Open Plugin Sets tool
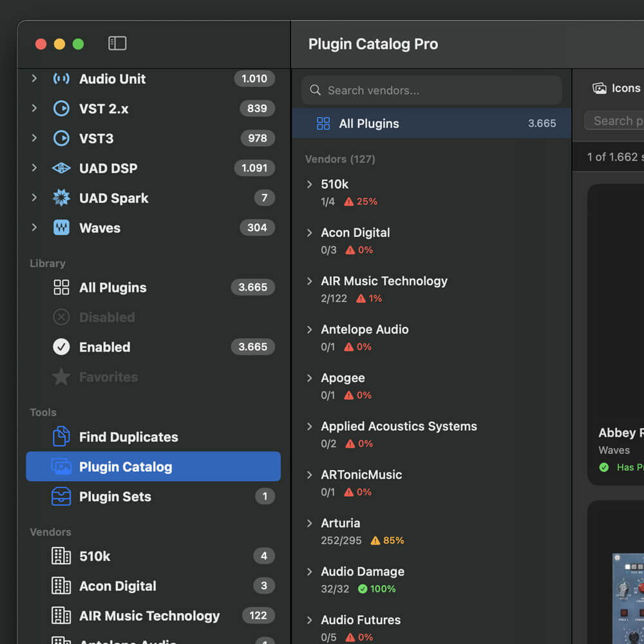 click(153, 497)
